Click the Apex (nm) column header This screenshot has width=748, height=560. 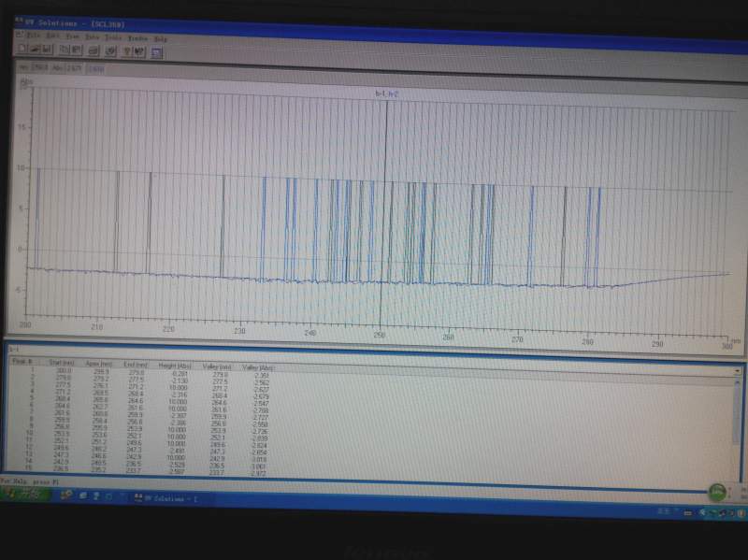pyautogui.click(x=99, y=364)
